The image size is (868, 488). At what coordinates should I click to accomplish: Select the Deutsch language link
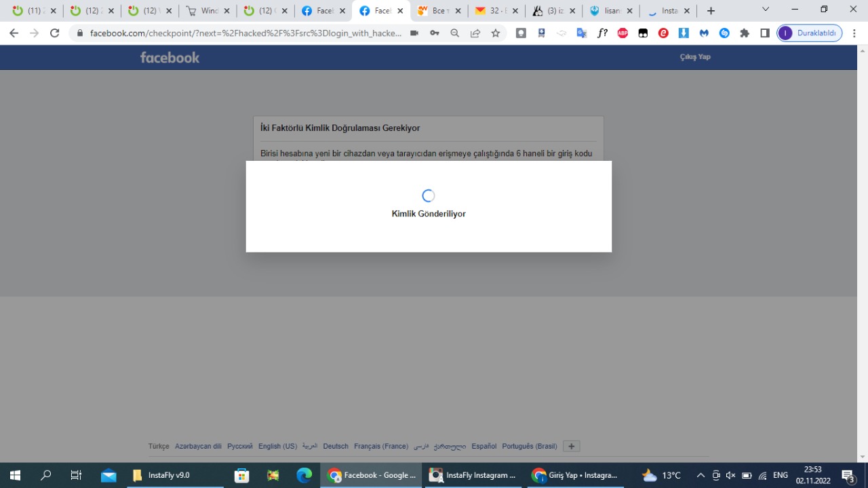[x=336, y=447]
